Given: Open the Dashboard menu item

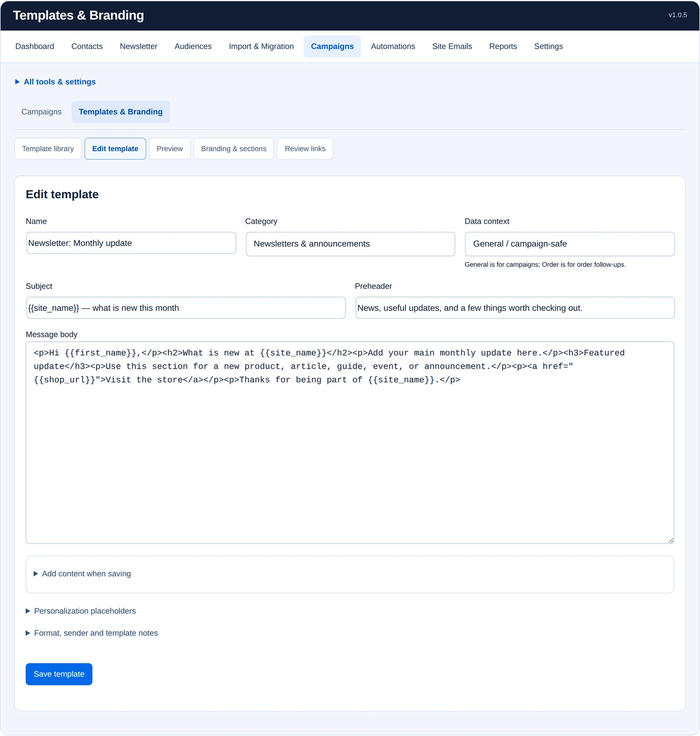Looking at the screenshot, I should (x=35, y=46).
